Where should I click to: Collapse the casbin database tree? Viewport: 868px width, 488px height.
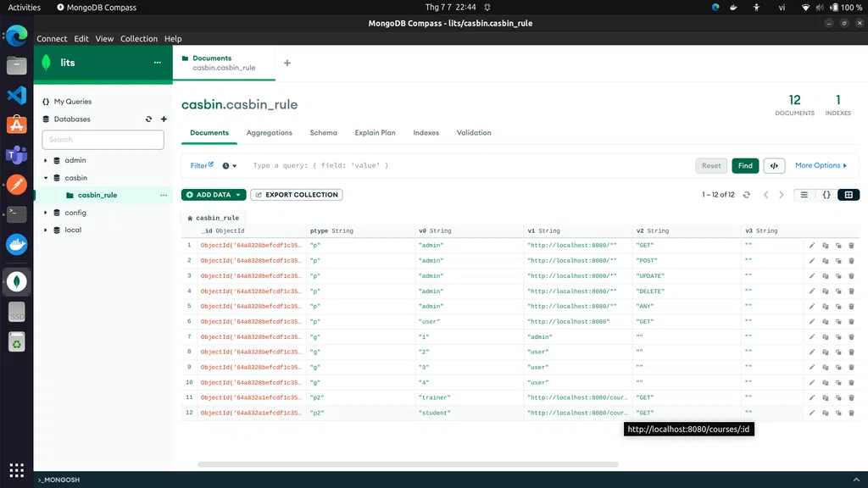tap(46, 178)
